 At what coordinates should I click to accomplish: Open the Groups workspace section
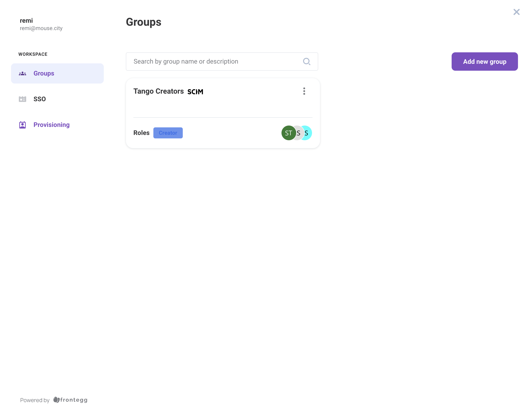click(x=57, y=73)
